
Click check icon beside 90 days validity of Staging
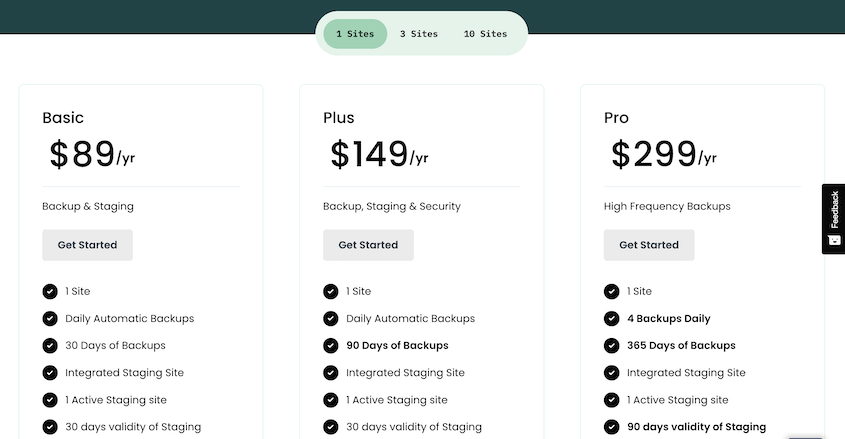pyautogui.click(x=612, y=427)
